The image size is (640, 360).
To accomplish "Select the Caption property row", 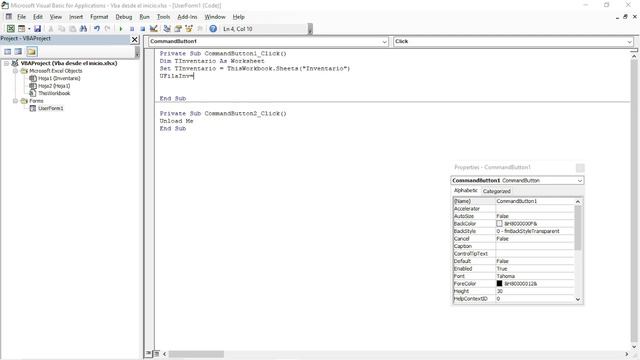I will (x=513, y=246).
